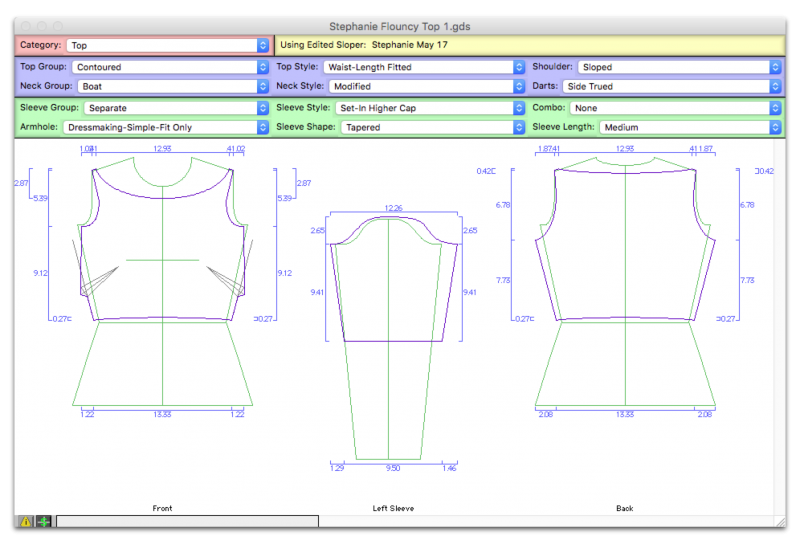The width and height of the screenshot is (800, 544).
Task: Open the Category dropdown showing Top
Action: [167, 45]
